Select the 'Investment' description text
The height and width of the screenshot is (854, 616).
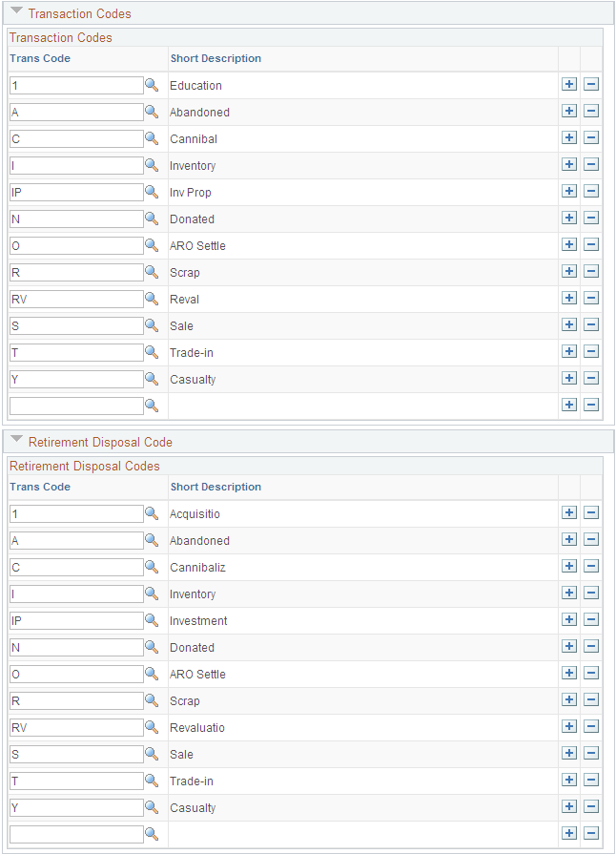[x=198, y=621]
